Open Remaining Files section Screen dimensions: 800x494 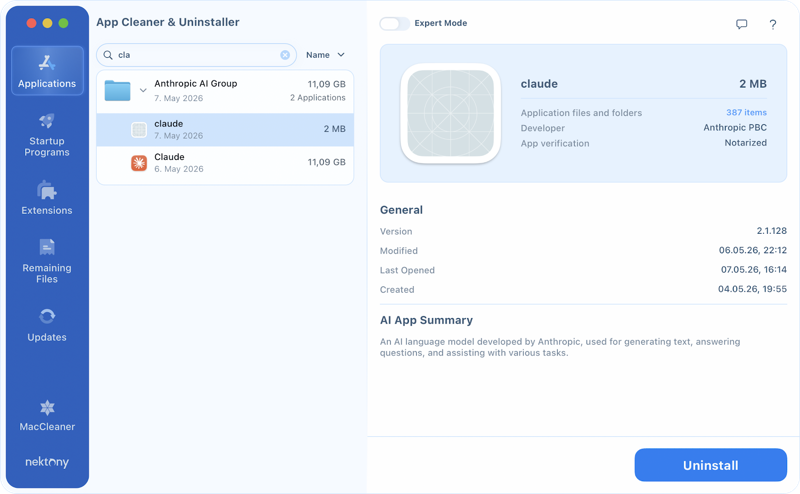tap(47, 261)
